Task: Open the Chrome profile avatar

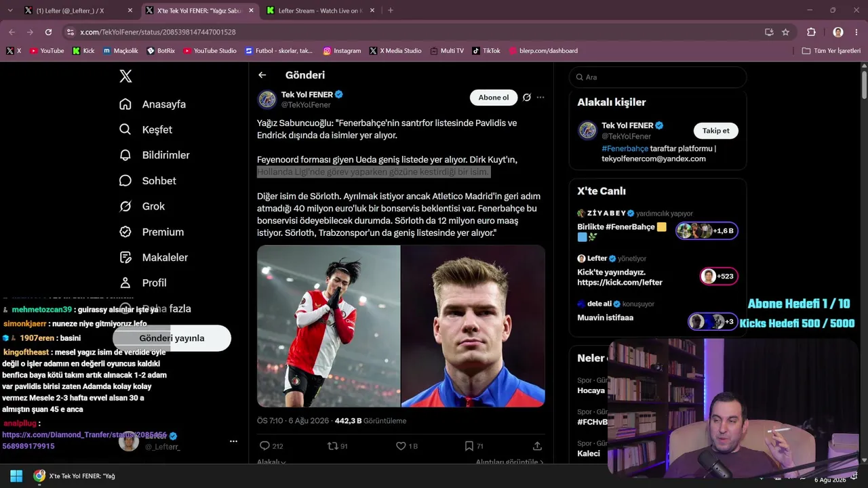Action: (838, 32)
